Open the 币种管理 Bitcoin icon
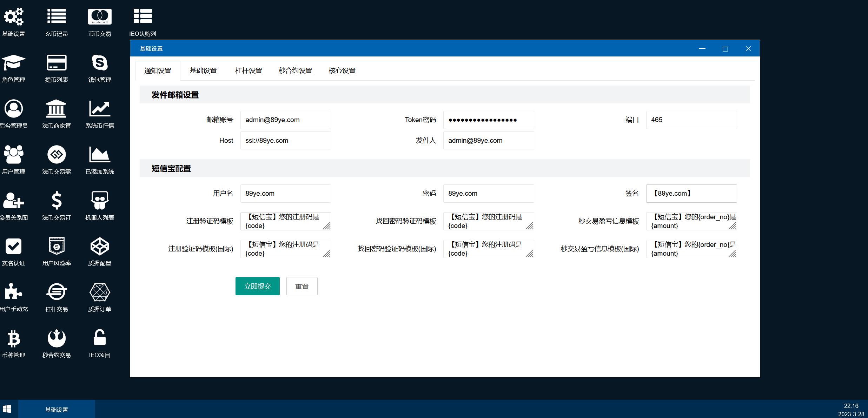Viewport: 868px width, 418px height. tap(14, 338)
